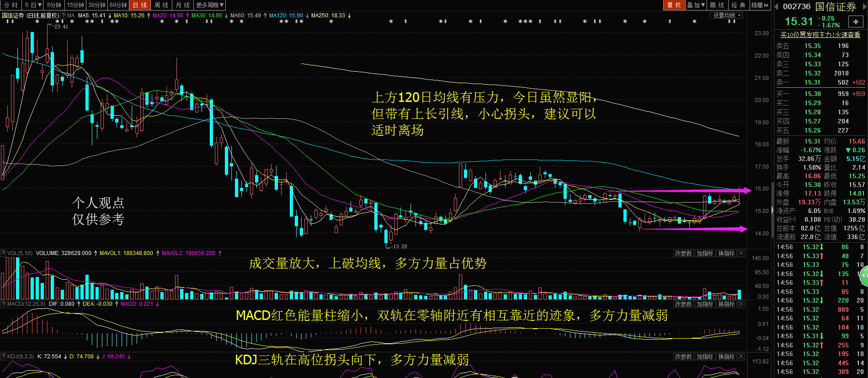This screenshot has height=378, width=868.
Task: Click the 卖一 ask price 15.31
Action: point(813,83)
